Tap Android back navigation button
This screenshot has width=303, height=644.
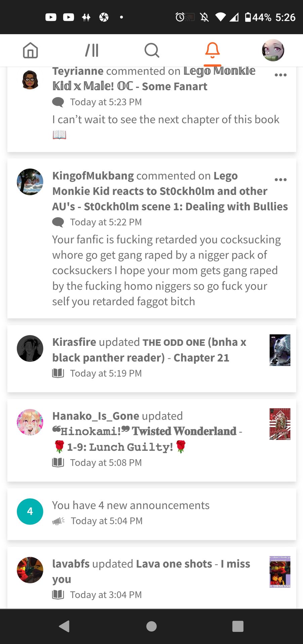(x=64, y=626)
